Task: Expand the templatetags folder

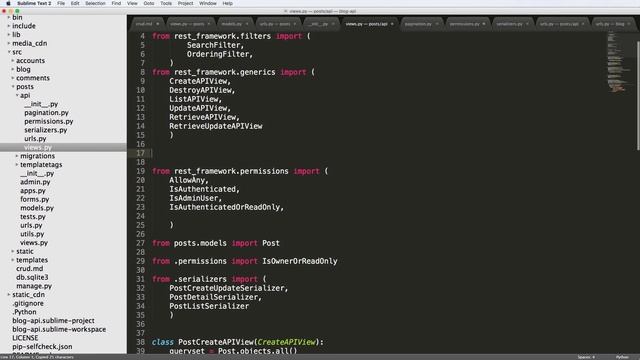Action: point(17,164)
